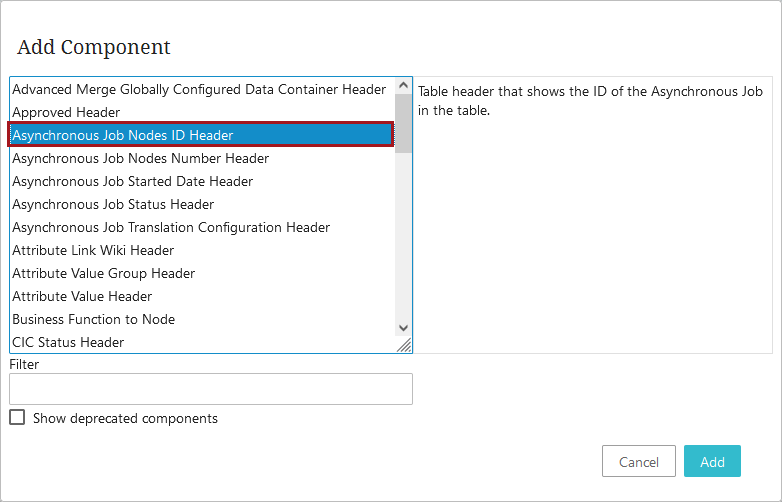
Task: Click the list scroll up arrow
Action: [x=403, y=86]
